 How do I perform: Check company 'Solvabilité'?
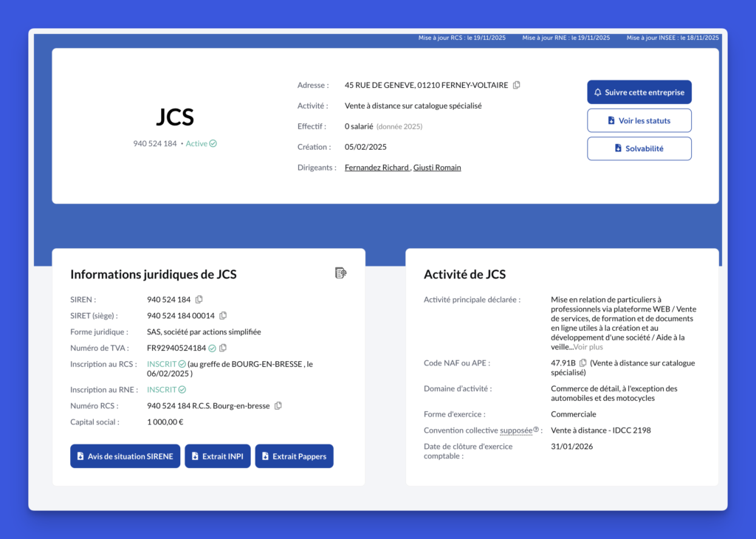coord(639,148)
